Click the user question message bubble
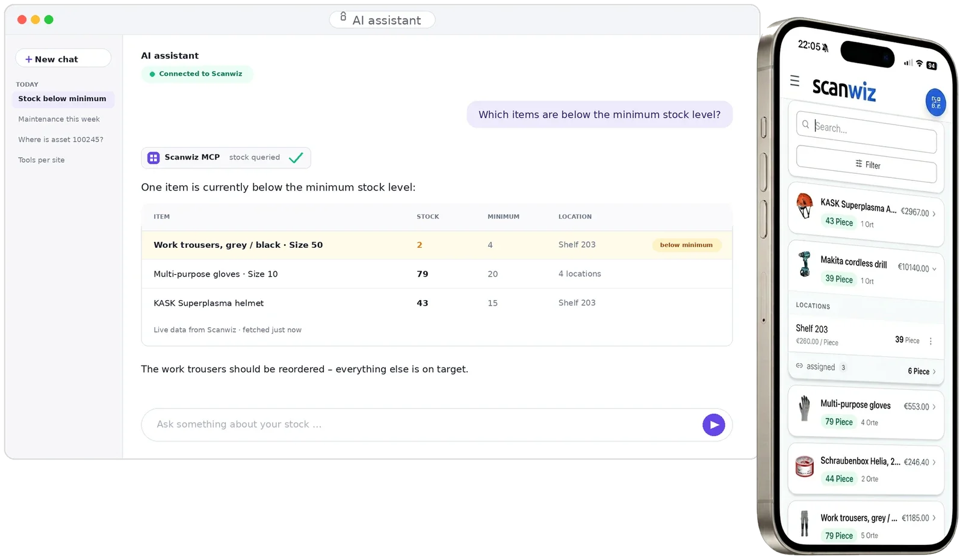The height and width of the screenshot is (560, 963). (599, 114)
